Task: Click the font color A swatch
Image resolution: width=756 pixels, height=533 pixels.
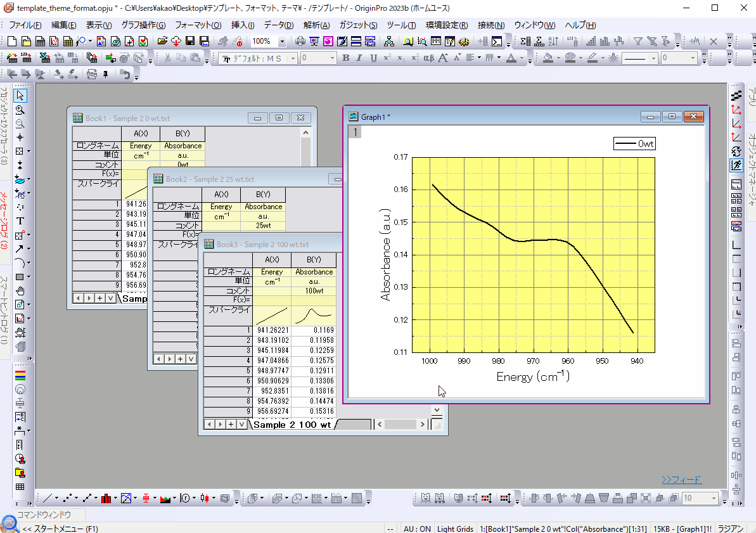Action: [x=511, y=58]
